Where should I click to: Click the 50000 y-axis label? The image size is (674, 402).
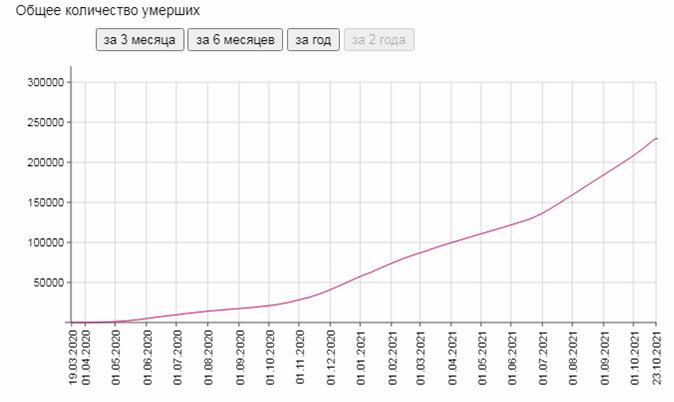point(48,283)
